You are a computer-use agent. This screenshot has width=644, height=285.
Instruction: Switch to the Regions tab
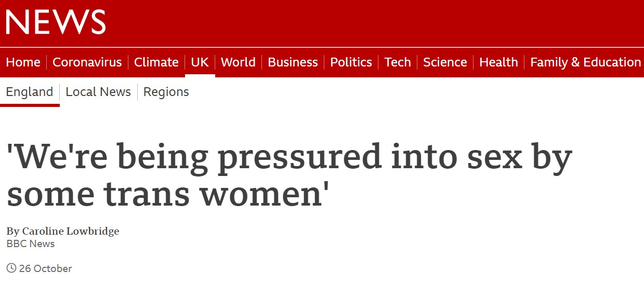[x=166, y=92]
